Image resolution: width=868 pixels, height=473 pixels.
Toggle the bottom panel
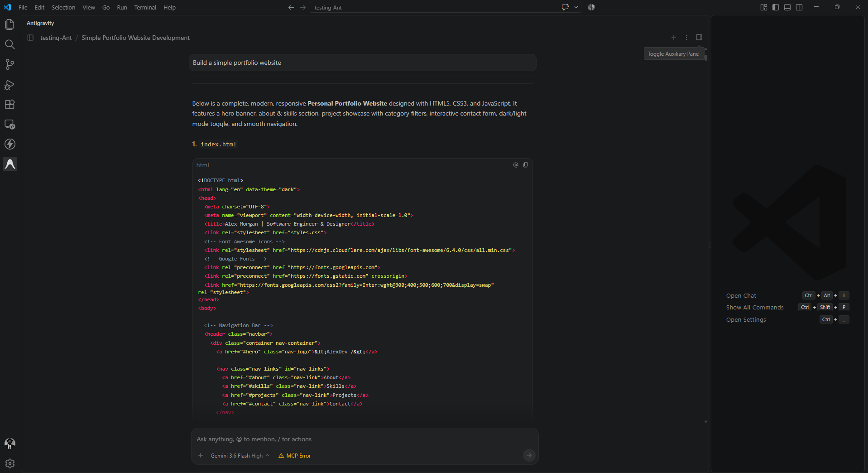click(x=787, y=7)
